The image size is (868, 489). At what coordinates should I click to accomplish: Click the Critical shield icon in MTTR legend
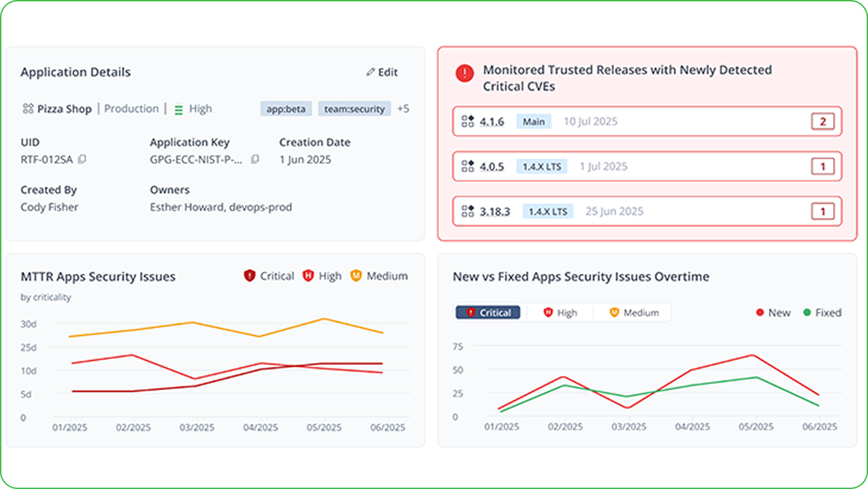tap(249, 276)
